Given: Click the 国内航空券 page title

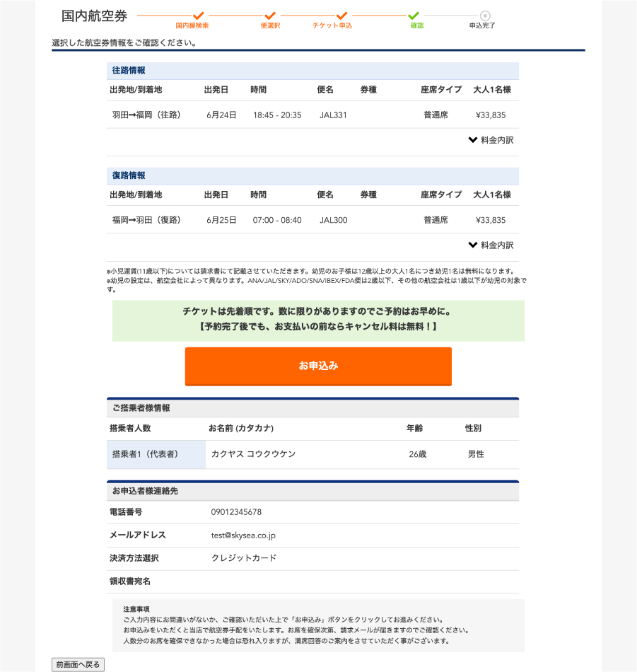Looking at the screenshot, I should coord(95,16).
